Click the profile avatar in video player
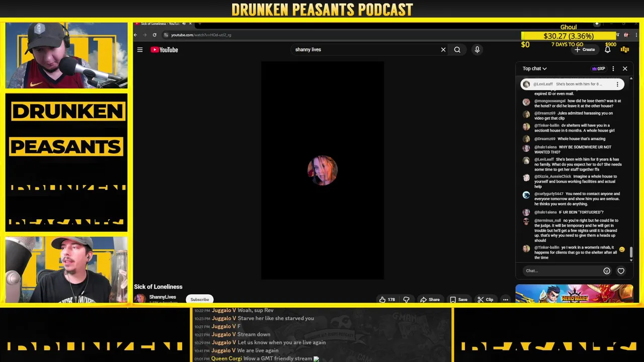644x362 pixels. point(323,170)
